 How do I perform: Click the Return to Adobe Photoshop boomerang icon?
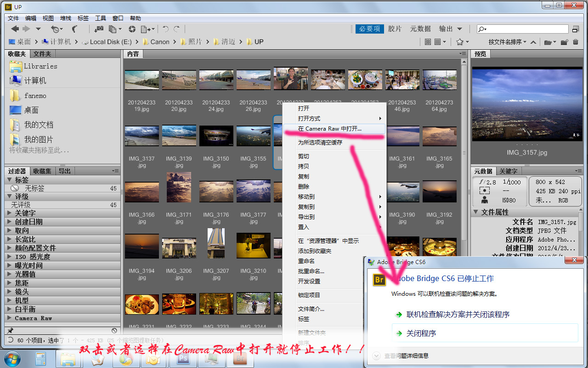click(74, 28)
